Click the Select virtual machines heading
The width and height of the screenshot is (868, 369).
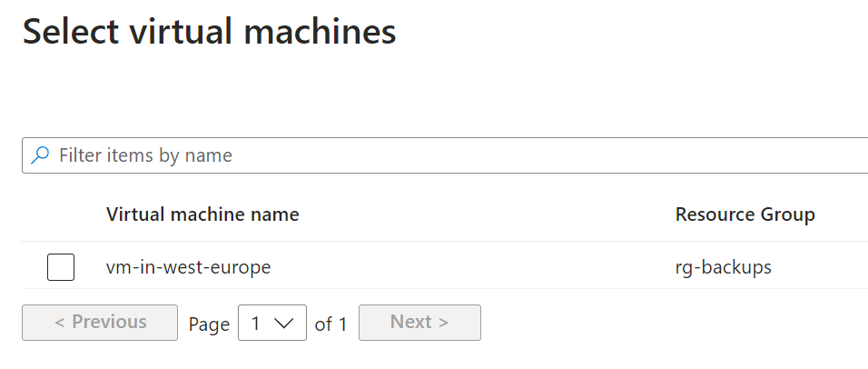(209, 32)
